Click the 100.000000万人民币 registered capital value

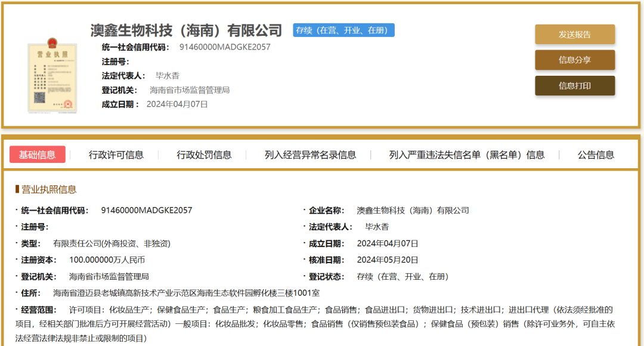coord(107,260)
